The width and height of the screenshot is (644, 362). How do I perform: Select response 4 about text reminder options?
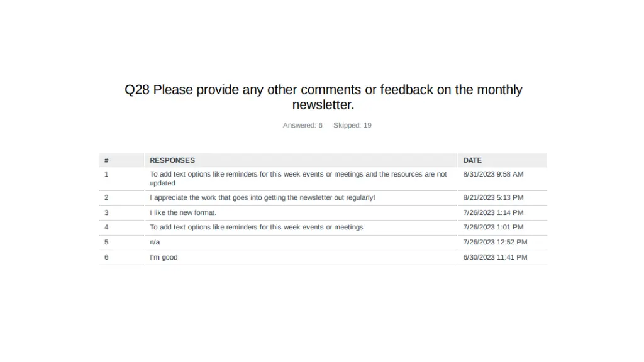tap(256, 227)
